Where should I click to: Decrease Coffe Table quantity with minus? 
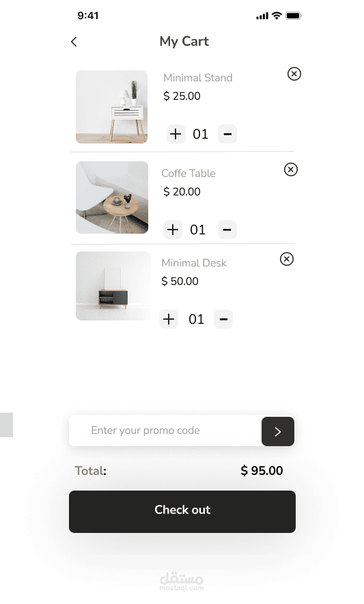tap(227, 230)
